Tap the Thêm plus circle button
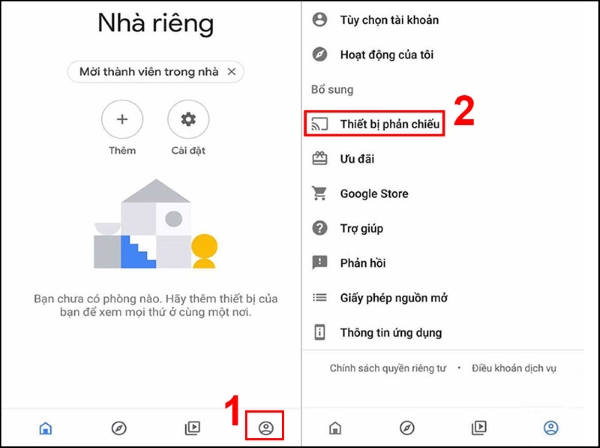This screenshot has width=600, height=448. 122,119
